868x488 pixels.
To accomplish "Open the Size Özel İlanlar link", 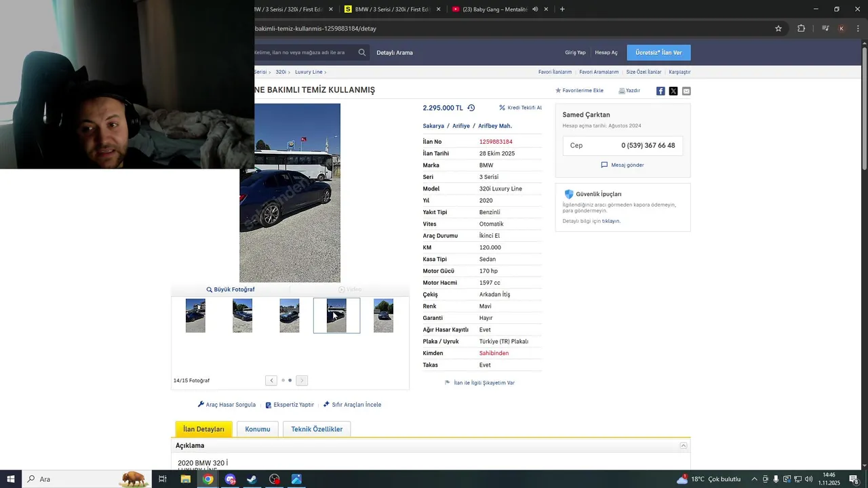I will tap(644, 72).
